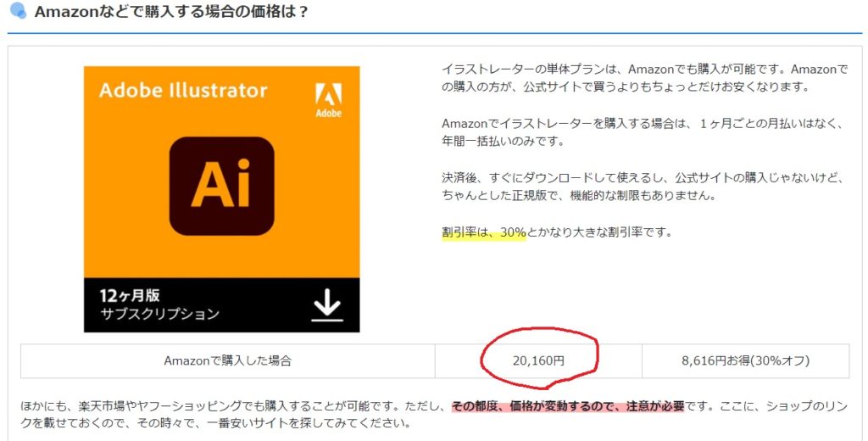Image resolution: width=868 pixels, height=441 pixels.
Task: Click the dark Ai app icon
Action: [221, 184]
